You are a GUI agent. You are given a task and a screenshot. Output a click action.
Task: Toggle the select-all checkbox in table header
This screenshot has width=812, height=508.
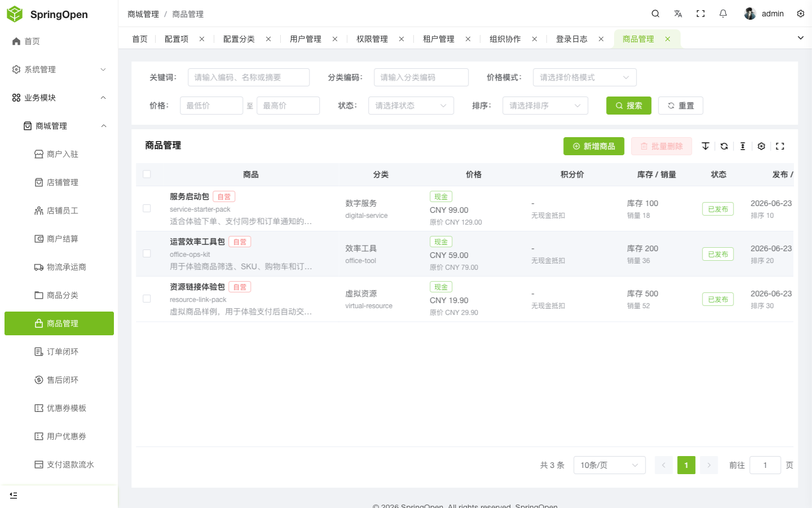[x=147, y=174]
